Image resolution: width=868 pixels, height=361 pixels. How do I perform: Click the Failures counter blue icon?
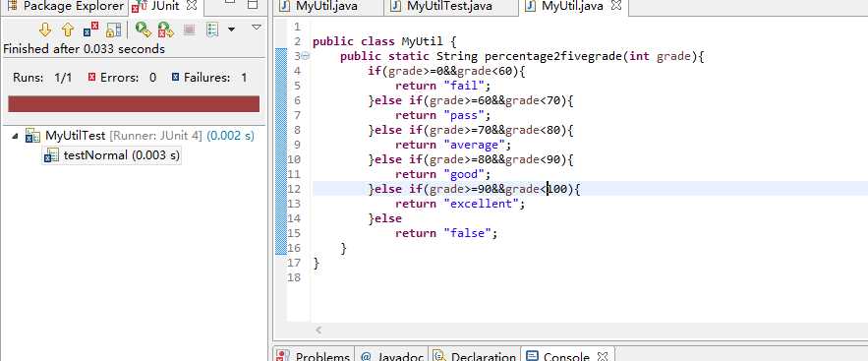(176, 78)
